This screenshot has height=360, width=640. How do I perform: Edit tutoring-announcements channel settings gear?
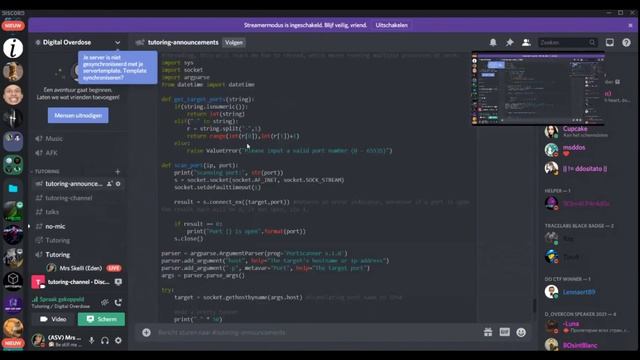tap(118, 184)
